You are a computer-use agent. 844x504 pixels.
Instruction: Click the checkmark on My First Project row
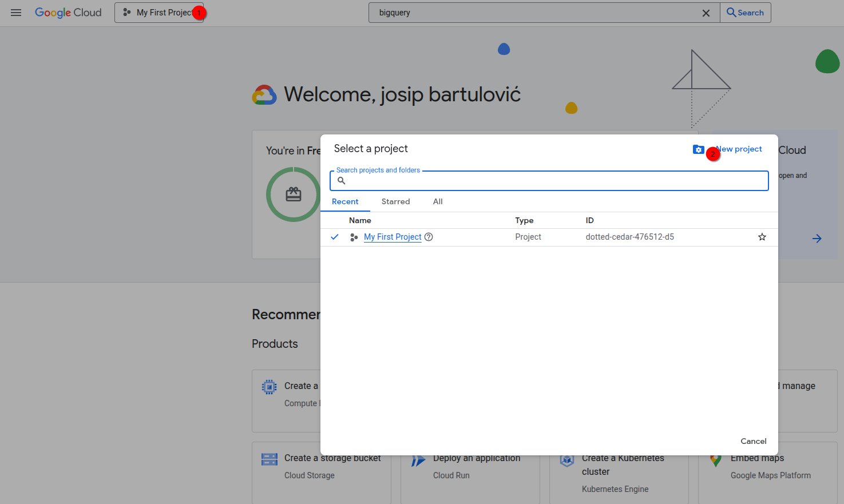(x=335, y=237)
